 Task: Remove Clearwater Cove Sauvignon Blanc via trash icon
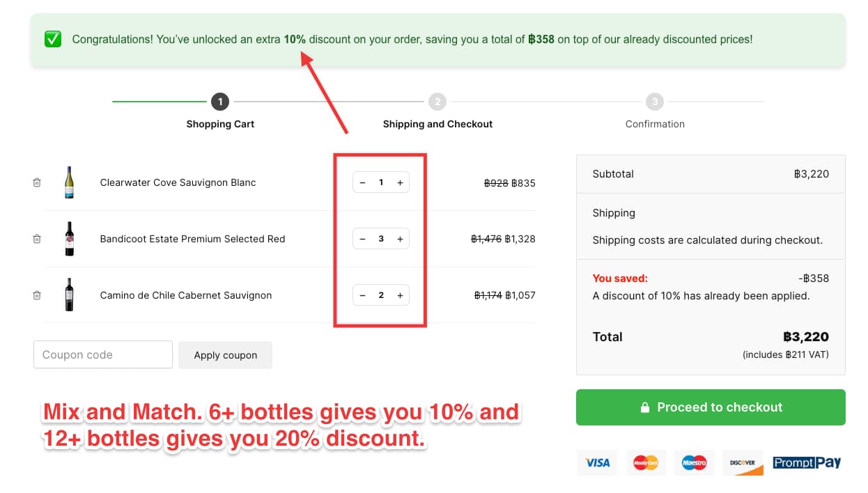[x=36, y=182]
